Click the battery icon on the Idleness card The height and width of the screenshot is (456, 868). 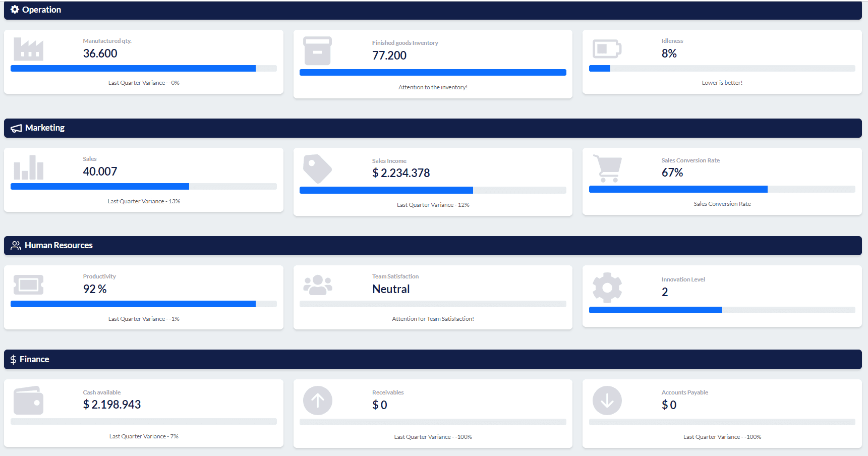pos(607,49)
